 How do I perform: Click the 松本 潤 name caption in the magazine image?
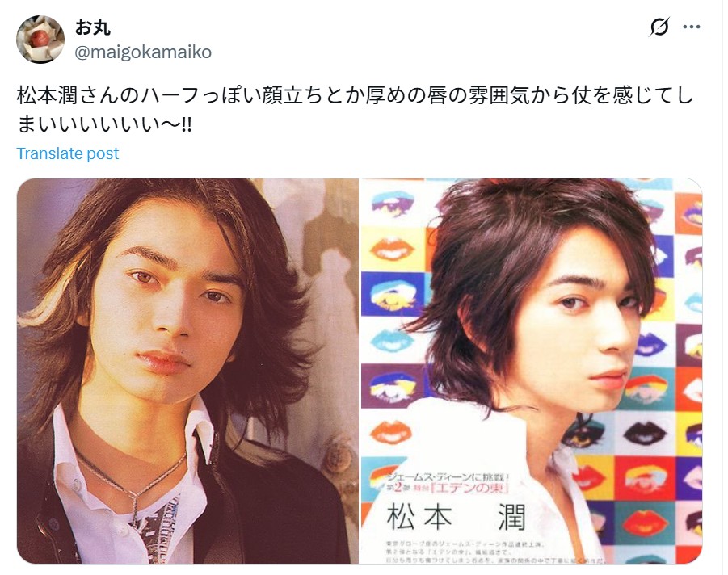[456, 517]
